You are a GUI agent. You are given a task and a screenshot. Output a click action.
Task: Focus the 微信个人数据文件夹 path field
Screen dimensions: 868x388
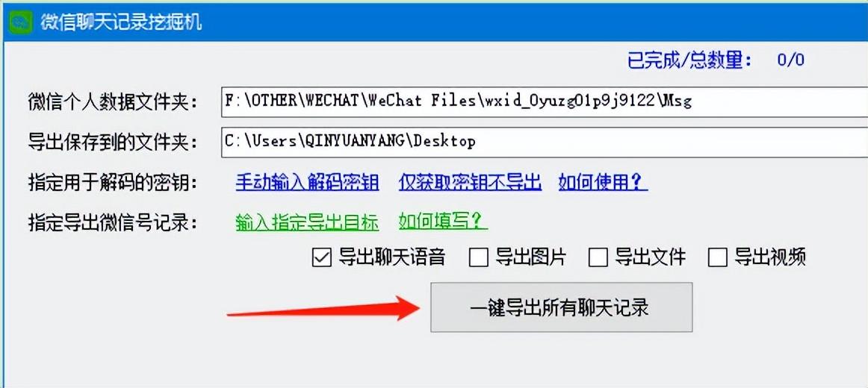pos(544,101)
